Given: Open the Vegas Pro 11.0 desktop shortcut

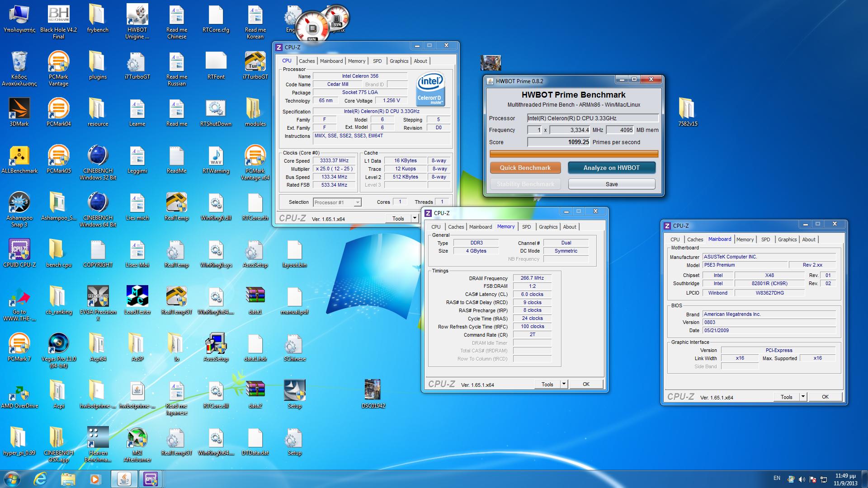Looking at the screenshot, I should [58, 351].
